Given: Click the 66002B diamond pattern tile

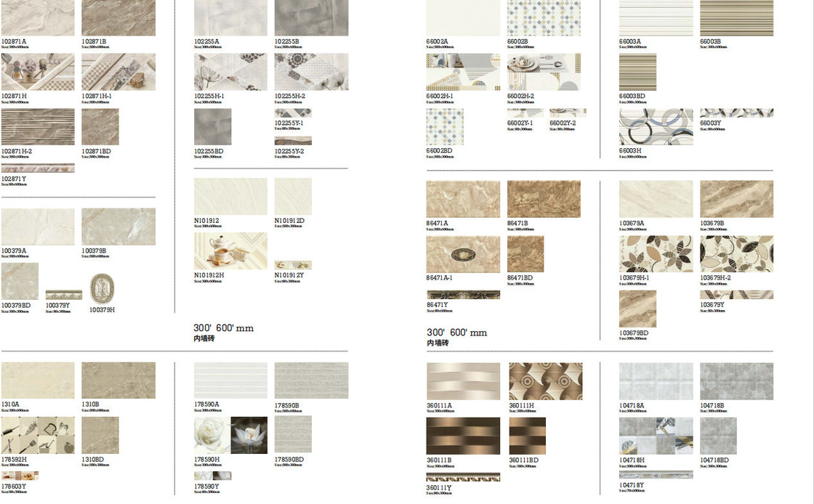Looking at the screenshot, I should [544, 18].
